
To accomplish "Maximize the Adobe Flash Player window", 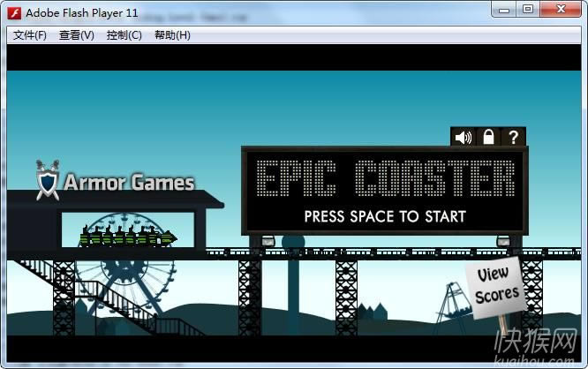I will (x=528, y=10).
